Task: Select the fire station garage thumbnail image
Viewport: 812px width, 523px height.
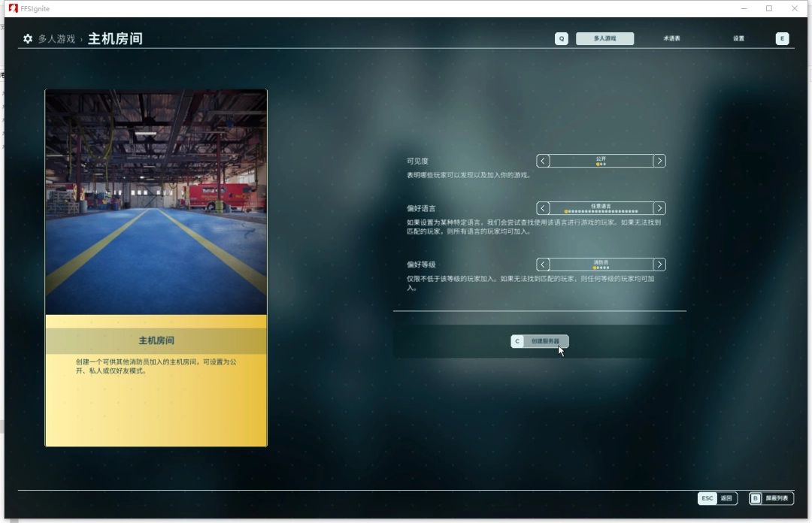Action: point(156,201)
